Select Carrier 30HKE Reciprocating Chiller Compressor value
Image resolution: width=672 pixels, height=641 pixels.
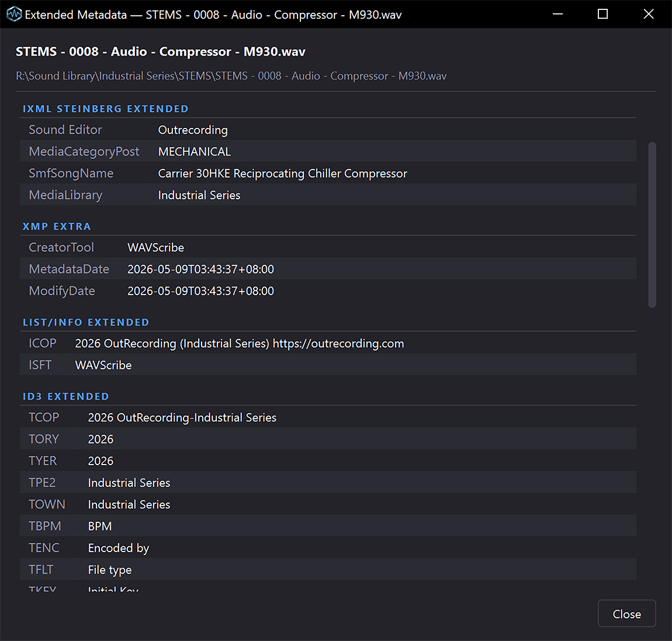tap(282, 174)
